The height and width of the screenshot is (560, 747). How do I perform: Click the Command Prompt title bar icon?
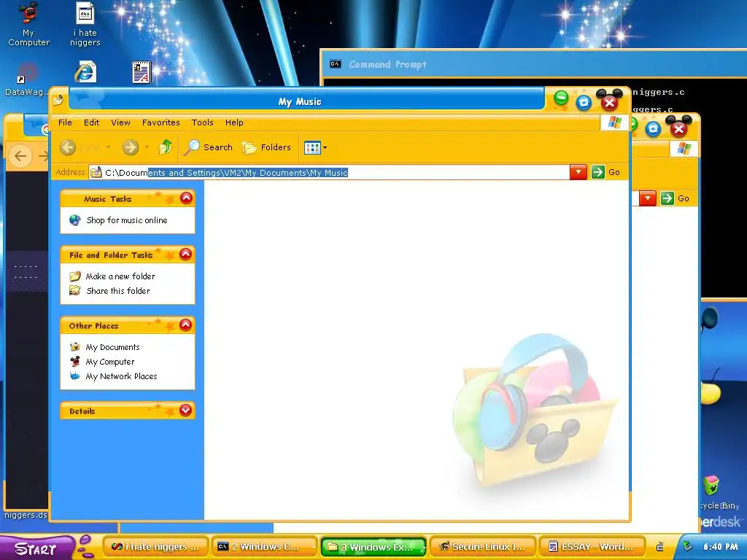coord(336,64)
